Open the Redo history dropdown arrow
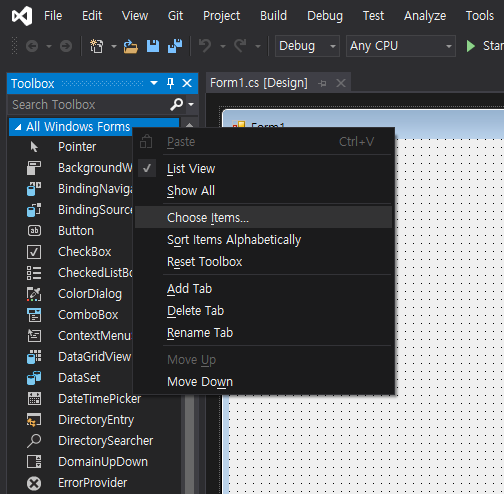This screenshot has width=504, height=494. click(258, 46)
